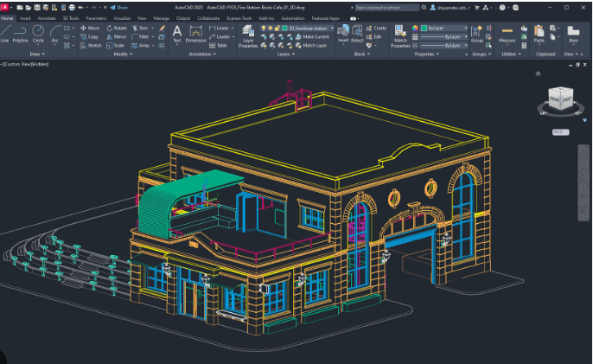Click the Group objects tool
The height and width of the screenshot is (364, 593).
click(x=477, y=34)
